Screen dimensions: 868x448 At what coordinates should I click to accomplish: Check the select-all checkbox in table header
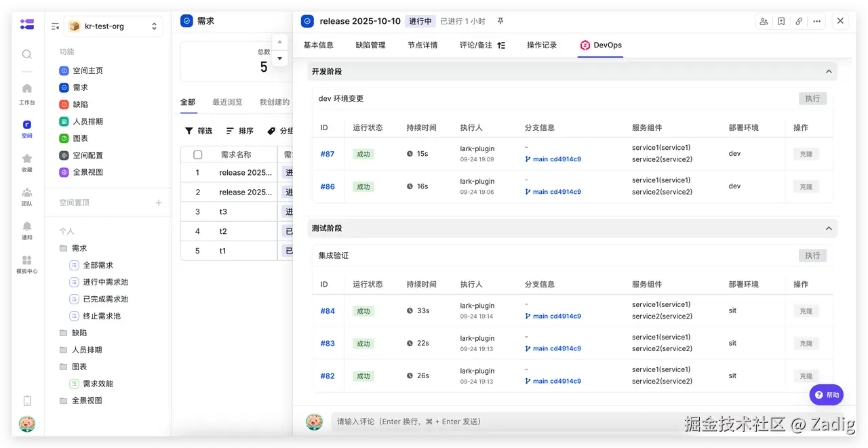pyautogui.click(x=198, y=155)
